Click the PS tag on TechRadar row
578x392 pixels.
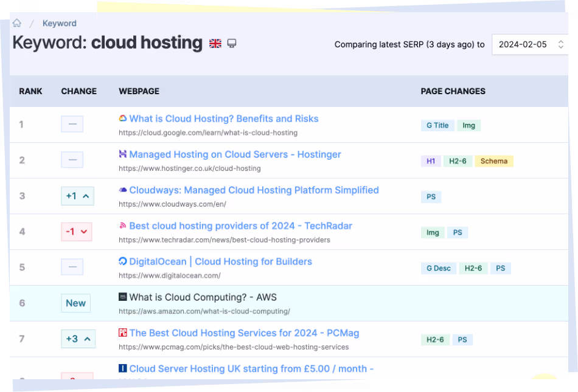[x=458, y=233]
